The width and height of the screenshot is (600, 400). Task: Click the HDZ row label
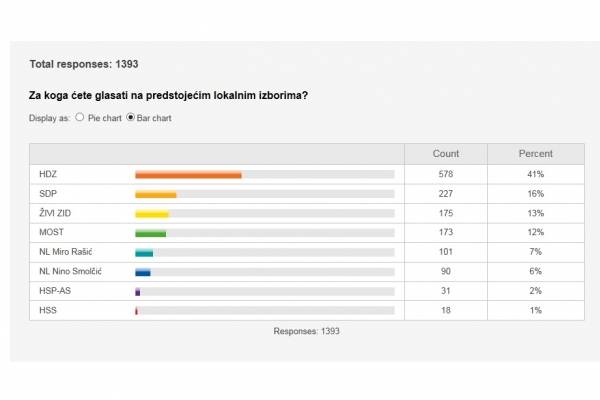point(48,174)
